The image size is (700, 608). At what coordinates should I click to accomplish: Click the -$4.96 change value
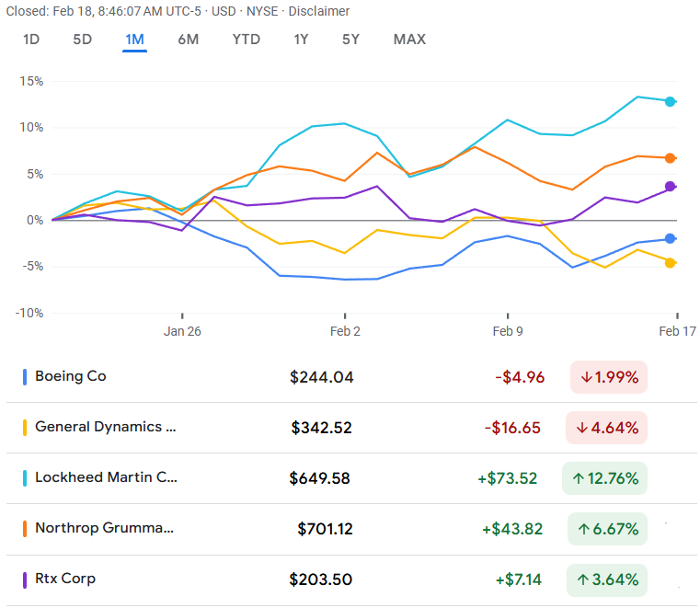[x=520, y=378]
